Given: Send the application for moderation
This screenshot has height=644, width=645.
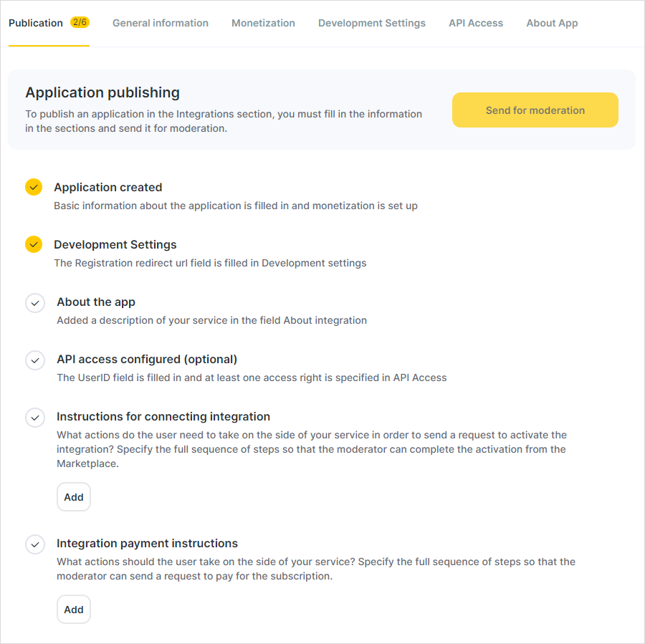Looking at the screenshot, I should [535, 110].
